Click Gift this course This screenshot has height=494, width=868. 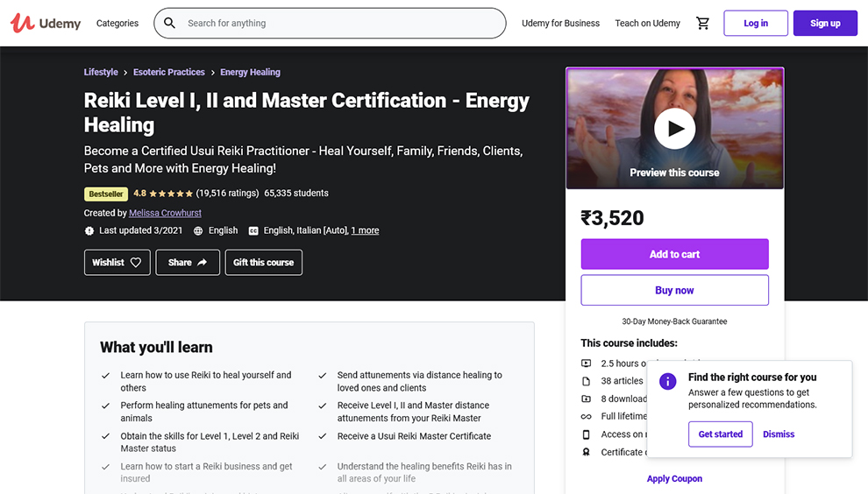264,263
